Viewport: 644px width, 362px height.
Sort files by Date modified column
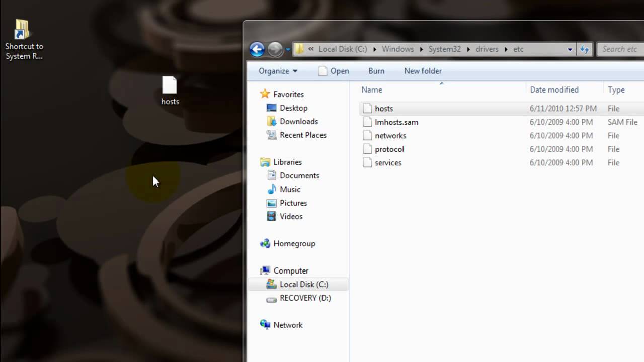pos(554,89)
